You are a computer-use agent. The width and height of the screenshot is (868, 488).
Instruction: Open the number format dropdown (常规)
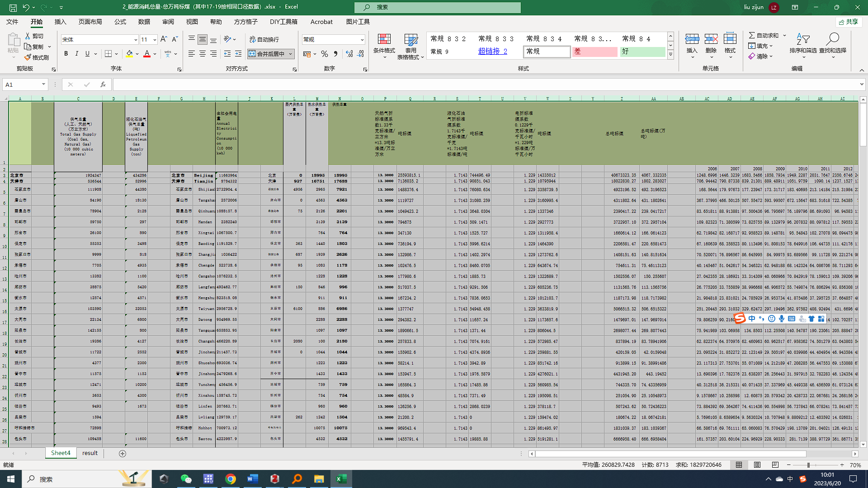pos(362,40)
